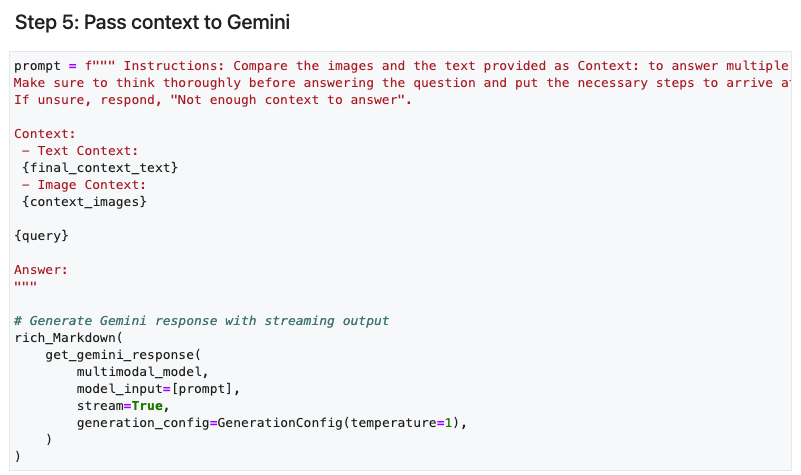The width and height of the screenshot is (801, 475).
Task: Click the 'prompt' variable name in code
Action: tap(37, 66)
